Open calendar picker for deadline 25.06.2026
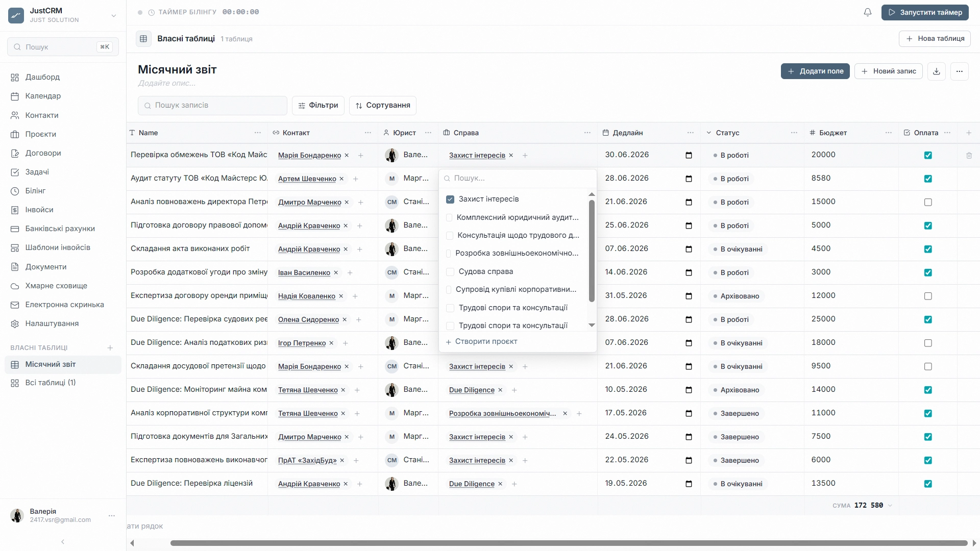The image size is (980, 551). (689, 226)
